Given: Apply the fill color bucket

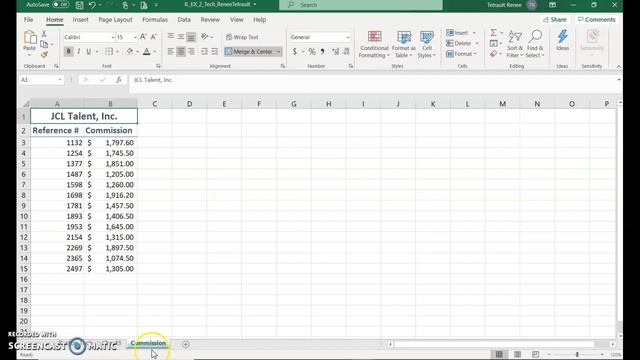Looking at the screenshot, I should point(129,51).
